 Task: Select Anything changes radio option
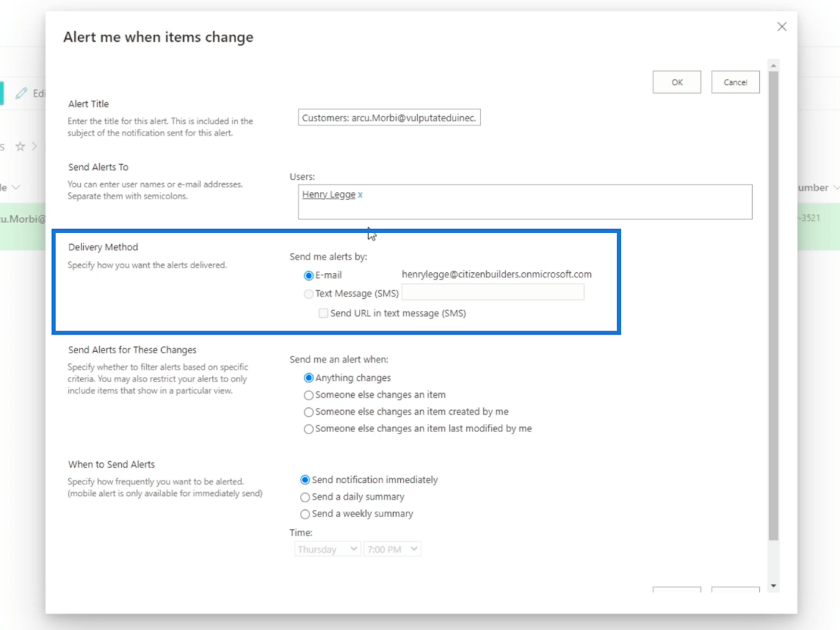pyautogui.click(x=309, y=377)
